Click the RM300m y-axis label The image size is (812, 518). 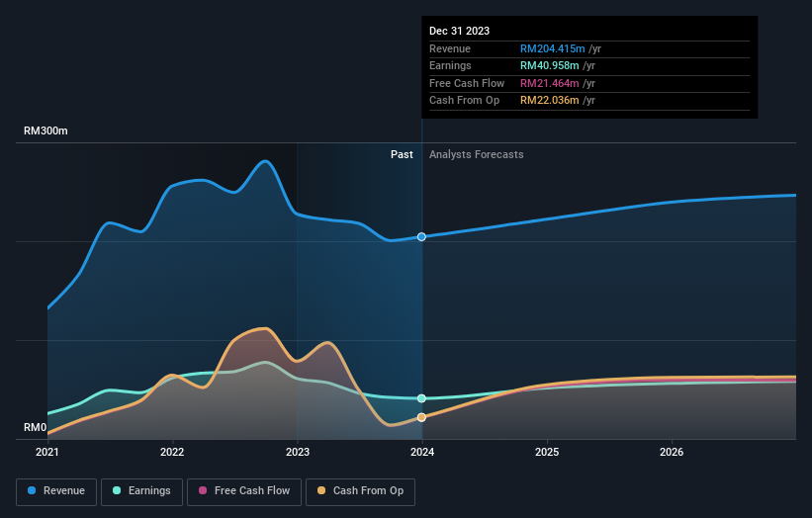(45, 130)
